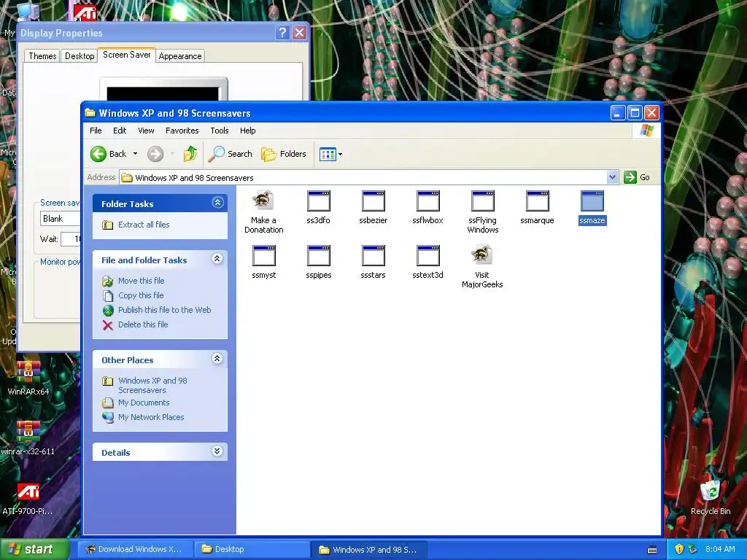The height and width of the screenshot is (560, 747).
Task: Collapse the Folder Tasks panel
Action: 217,203
